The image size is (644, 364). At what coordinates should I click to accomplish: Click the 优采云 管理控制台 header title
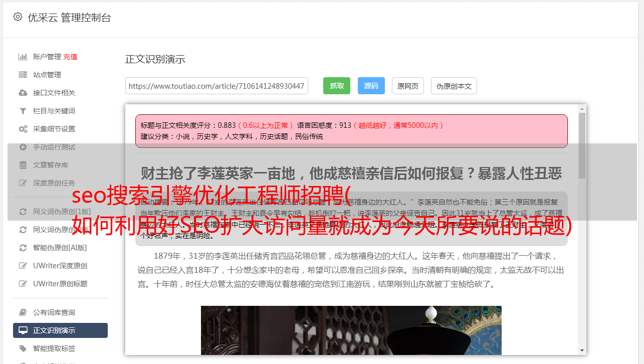[69, 18]
